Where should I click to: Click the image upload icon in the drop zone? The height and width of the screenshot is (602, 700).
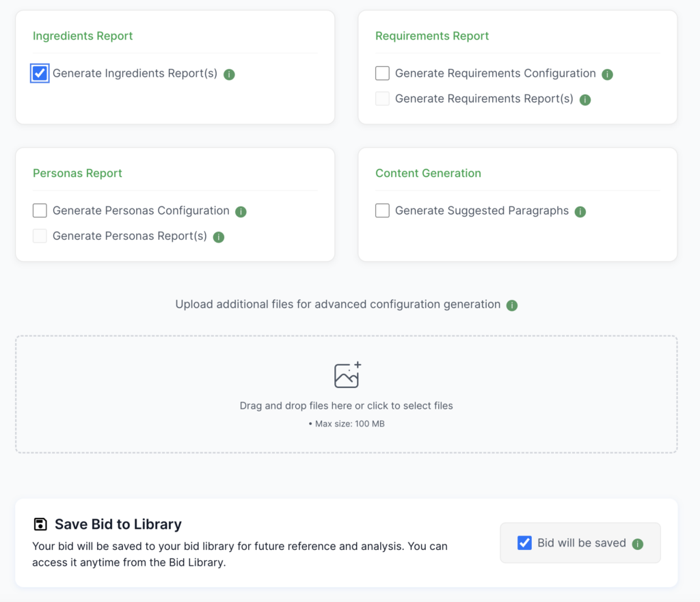click(x=347, y=375)
